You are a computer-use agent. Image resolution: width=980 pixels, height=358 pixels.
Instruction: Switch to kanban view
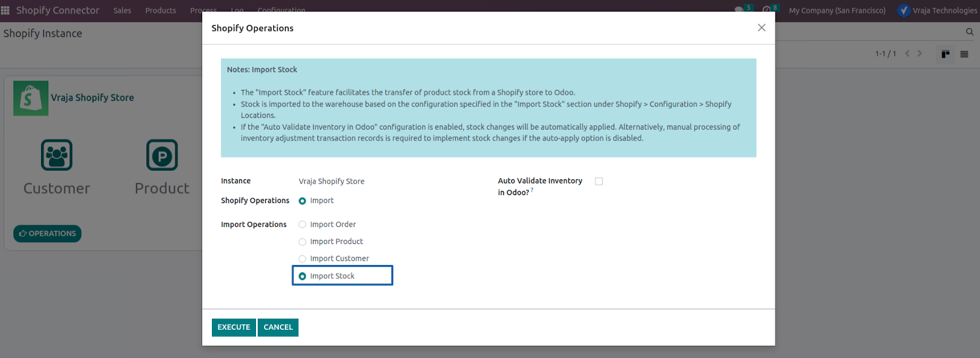tap(946, 54)
